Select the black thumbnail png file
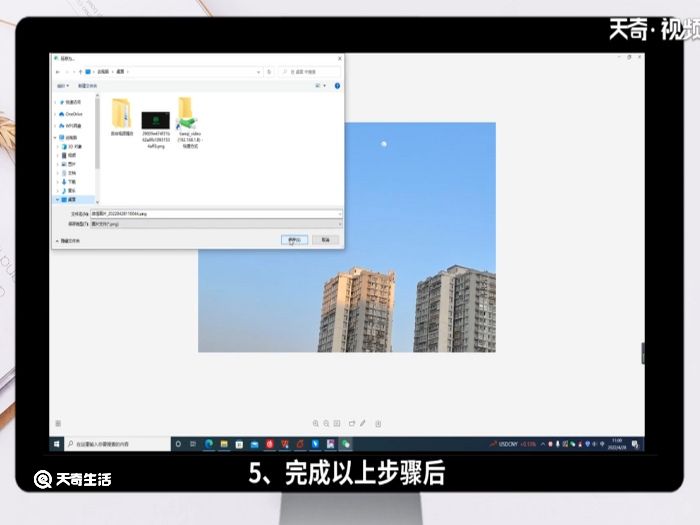 tap(156, 129)
